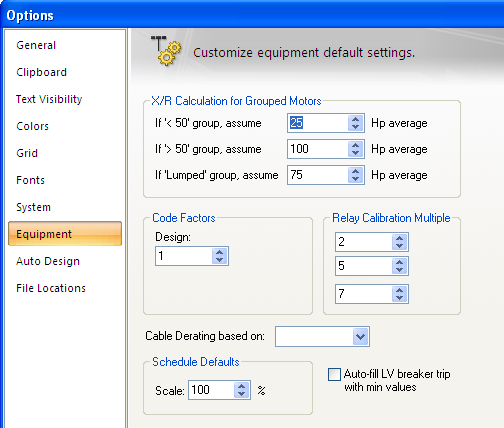Enable Auto-fill LV breaker trip checkbox
The height and width of the screenshot is (428, 504).
pos(334,374)
